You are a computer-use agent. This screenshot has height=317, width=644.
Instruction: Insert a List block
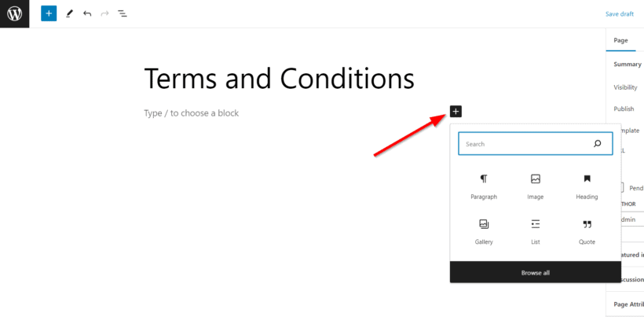click(535, 231)
